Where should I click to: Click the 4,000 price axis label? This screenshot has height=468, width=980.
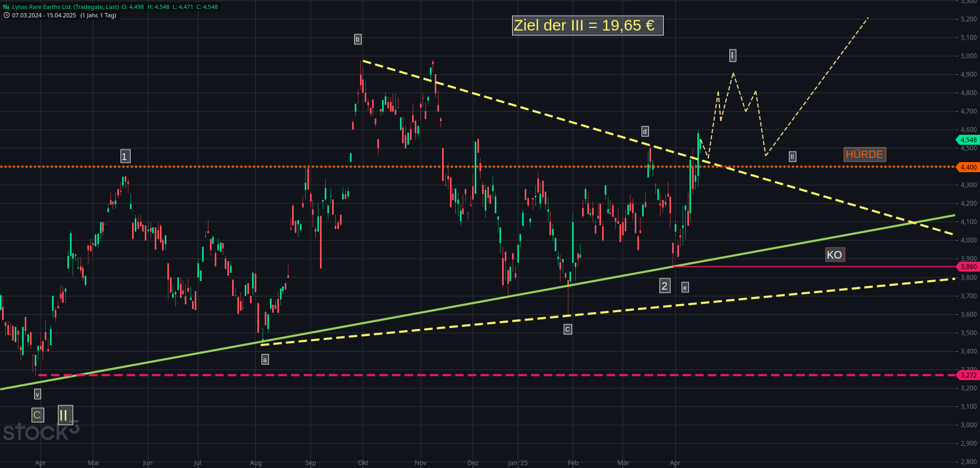(x=968, y=241)
